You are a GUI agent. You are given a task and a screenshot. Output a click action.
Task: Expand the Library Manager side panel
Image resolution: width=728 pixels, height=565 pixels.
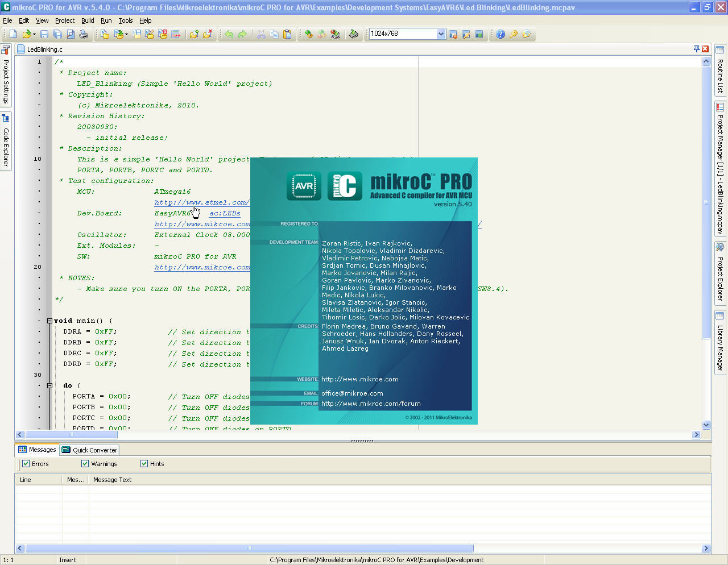coord(720,342)
